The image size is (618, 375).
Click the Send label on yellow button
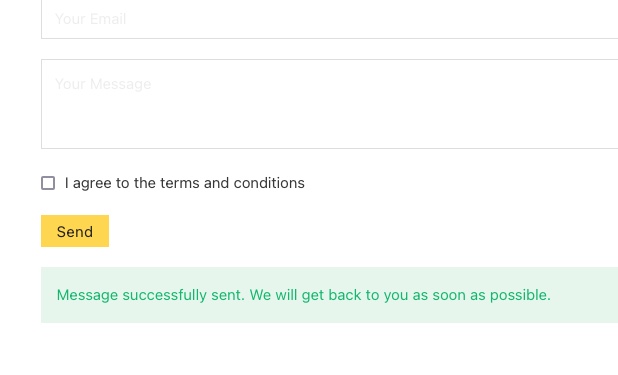coord(75,231)
